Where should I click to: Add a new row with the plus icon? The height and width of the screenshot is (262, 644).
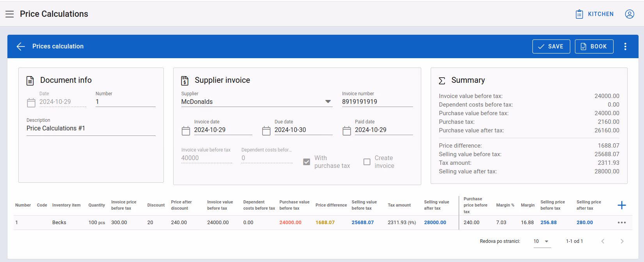pyautogui.click(x=622, y=205)
